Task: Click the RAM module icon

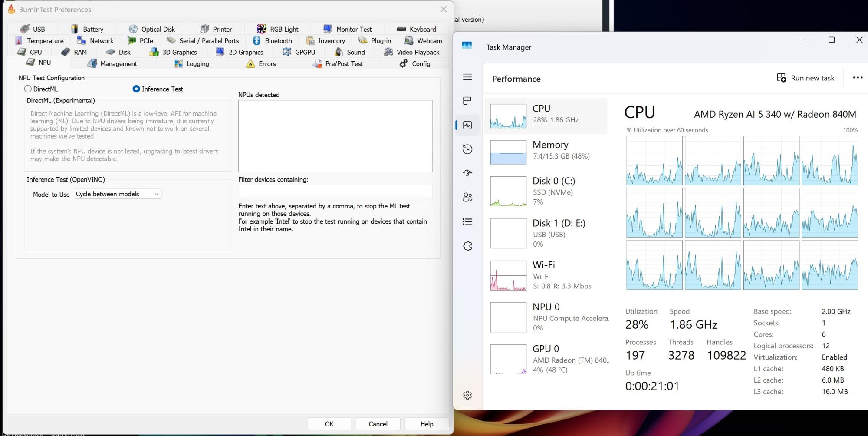Action: point(66,52)
